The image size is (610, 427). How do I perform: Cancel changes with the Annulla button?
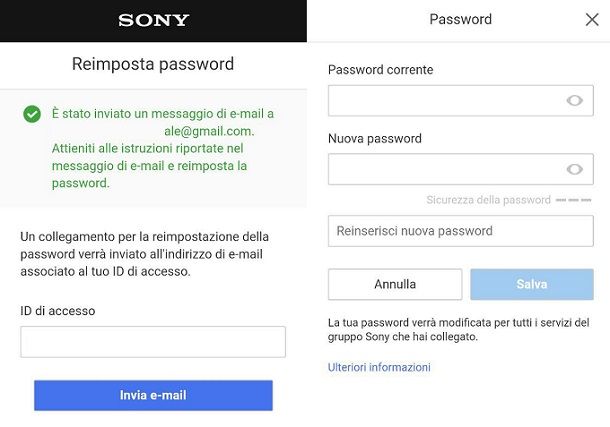[x=395, y=284]
